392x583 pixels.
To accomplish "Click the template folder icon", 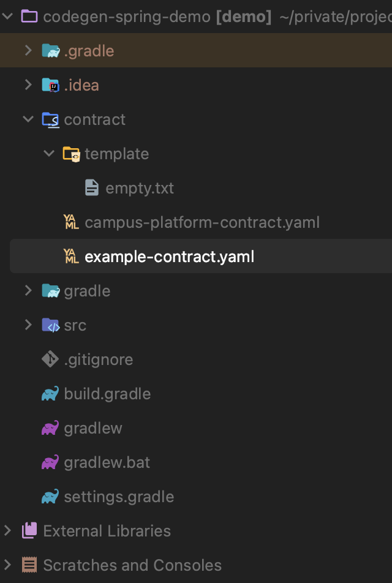I will pos(71,154).
